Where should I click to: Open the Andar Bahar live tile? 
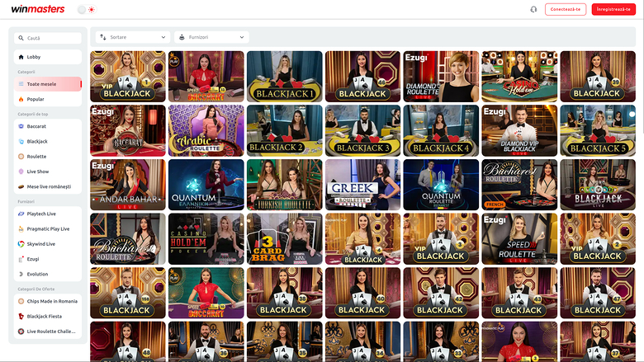pyautogui.click(x=128, y=185)
